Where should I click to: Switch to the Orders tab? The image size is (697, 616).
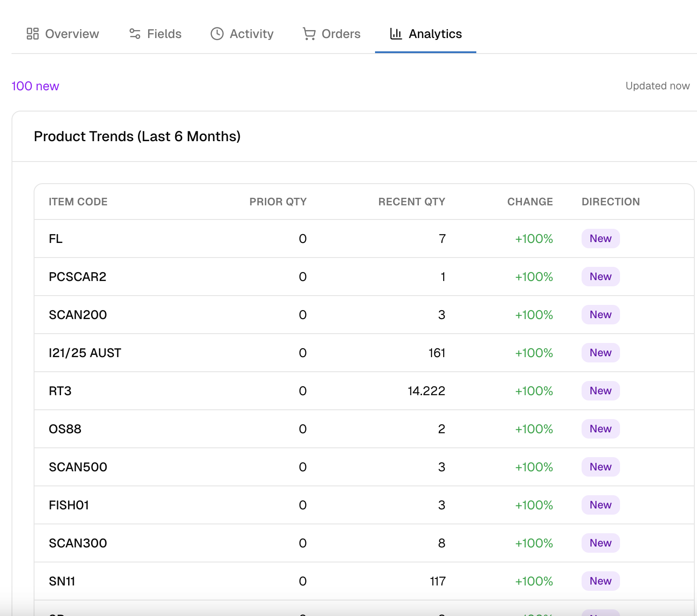(341, 34)
